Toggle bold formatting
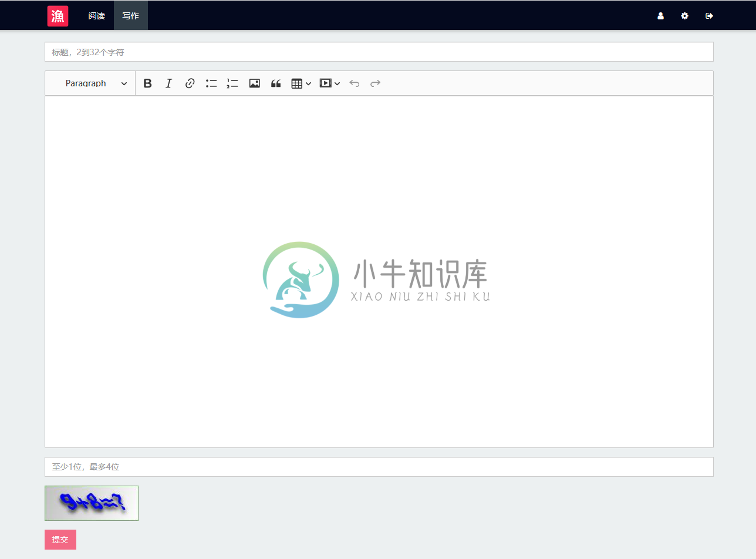 point(148,83)
